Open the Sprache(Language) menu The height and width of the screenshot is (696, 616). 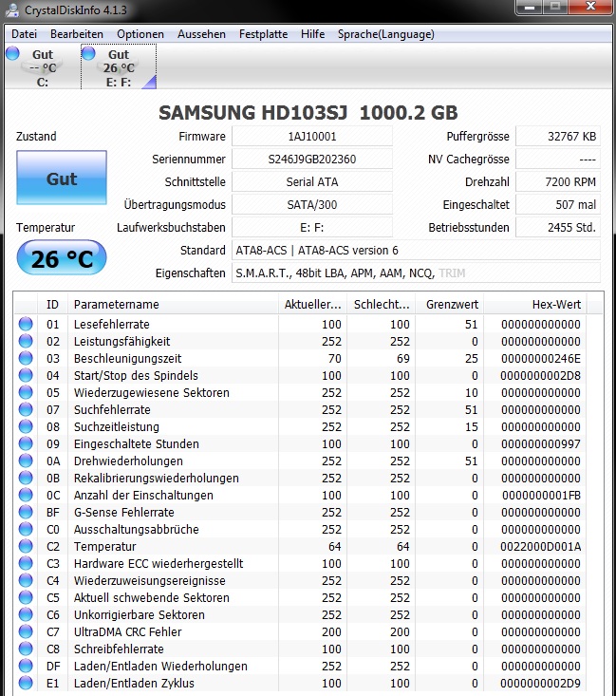coord(386,34)
